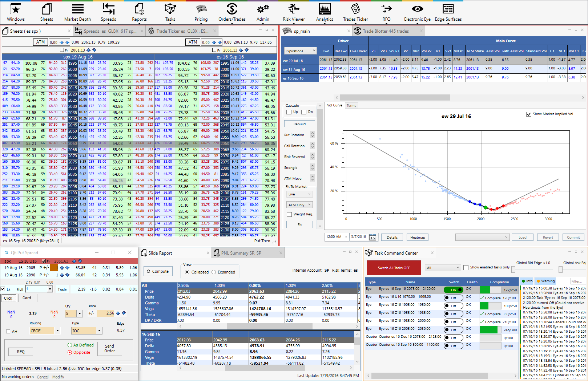Click the sp_main panel icon
Screen dimensions: 588x381
tap(287, 31)
